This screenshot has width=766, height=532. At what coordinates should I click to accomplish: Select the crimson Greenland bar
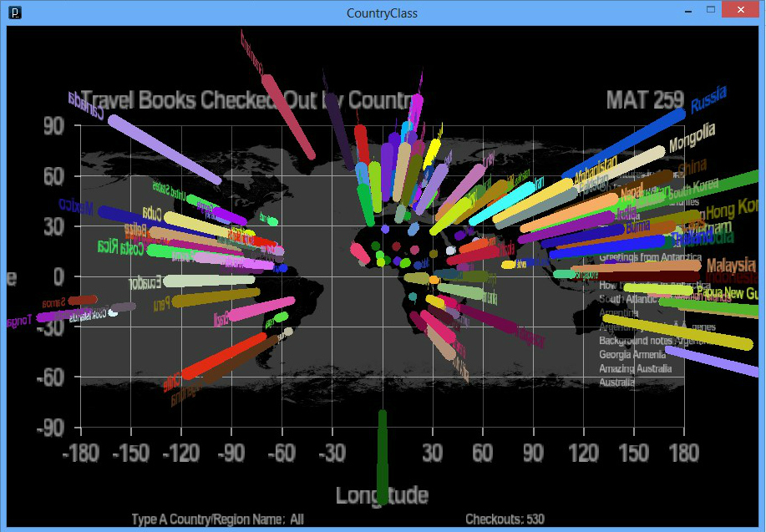(x=288, y=117)
